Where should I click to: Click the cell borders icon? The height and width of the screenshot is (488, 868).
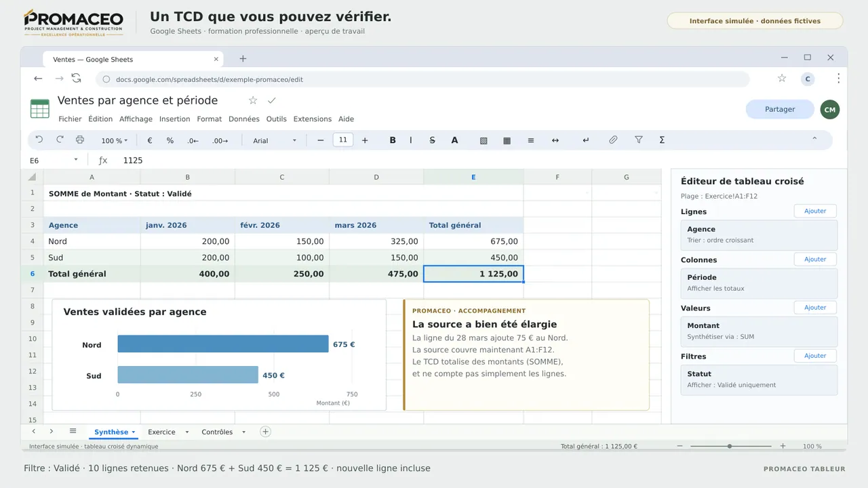click(x=507, y=140)
